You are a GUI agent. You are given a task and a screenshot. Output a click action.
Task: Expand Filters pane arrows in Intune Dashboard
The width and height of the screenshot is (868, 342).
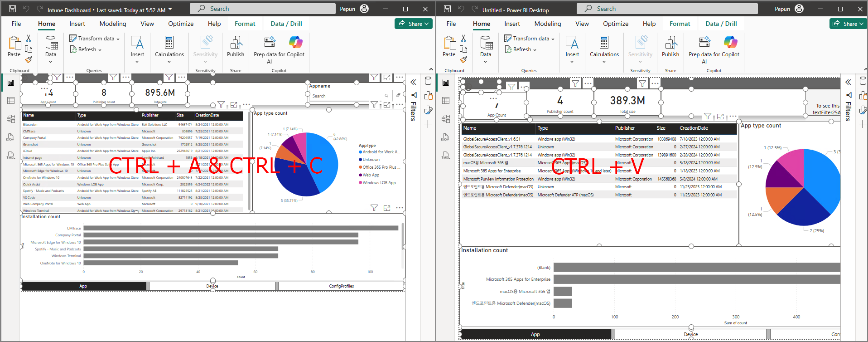pos(413,82)
